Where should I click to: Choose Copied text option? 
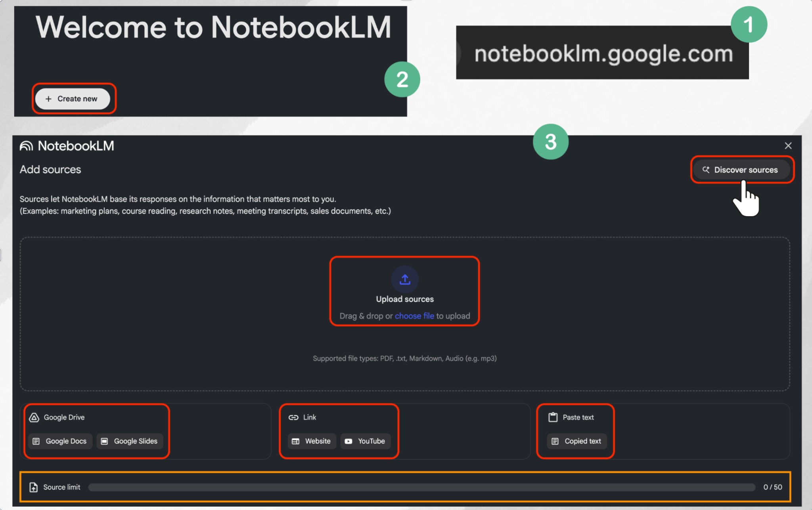[x=577, y=441]
